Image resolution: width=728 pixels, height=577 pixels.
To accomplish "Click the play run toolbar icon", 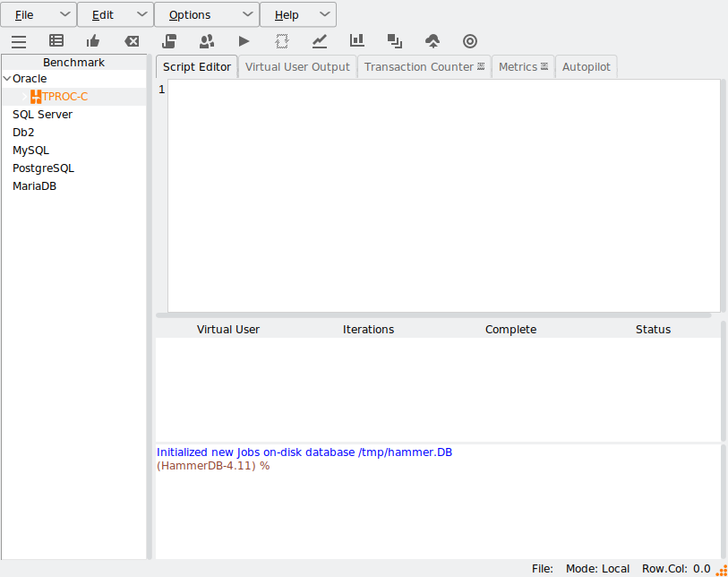I will click(x=244, y=41).
